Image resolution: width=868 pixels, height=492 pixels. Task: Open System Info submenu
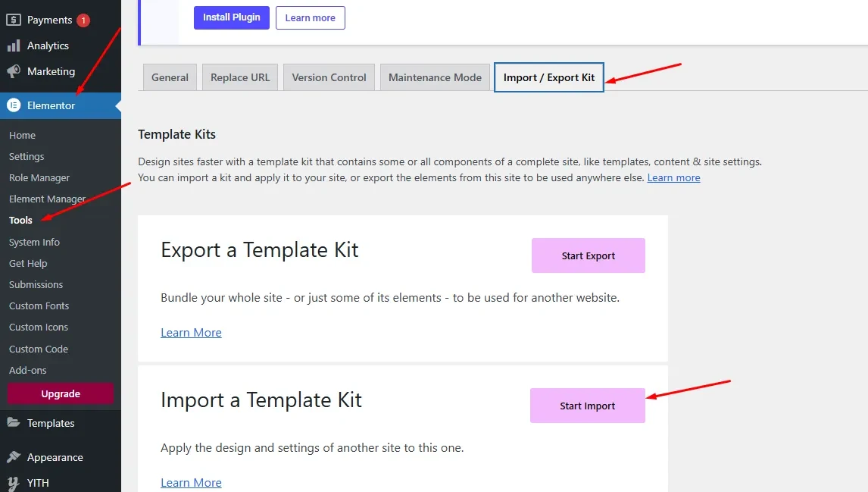click(x=34, y=242)
